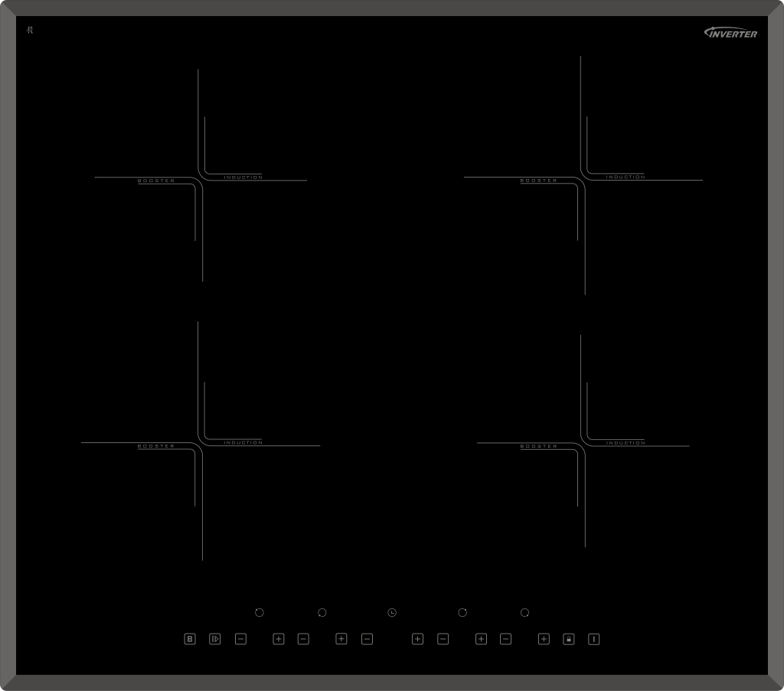The height and width of the screenshot is (691, 784).
Task: Tap the timer clock icon
Action: [392, 613]
